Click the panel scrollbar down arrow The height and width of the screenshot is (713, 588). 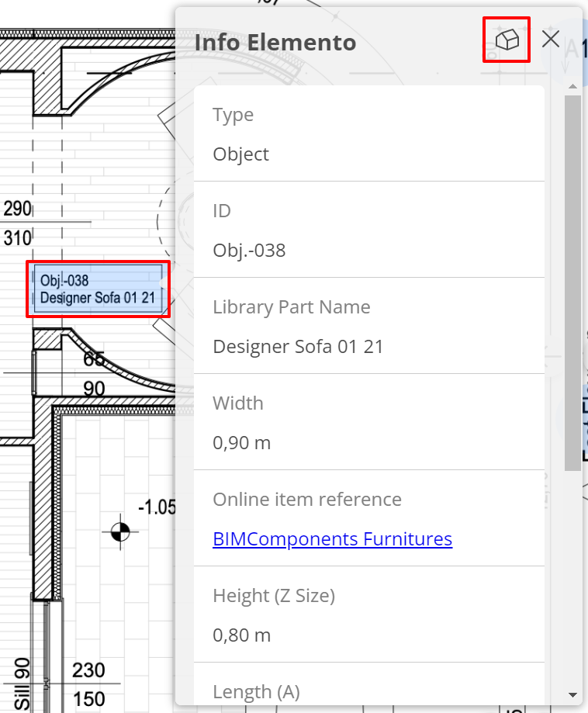[x=572, y=695]
